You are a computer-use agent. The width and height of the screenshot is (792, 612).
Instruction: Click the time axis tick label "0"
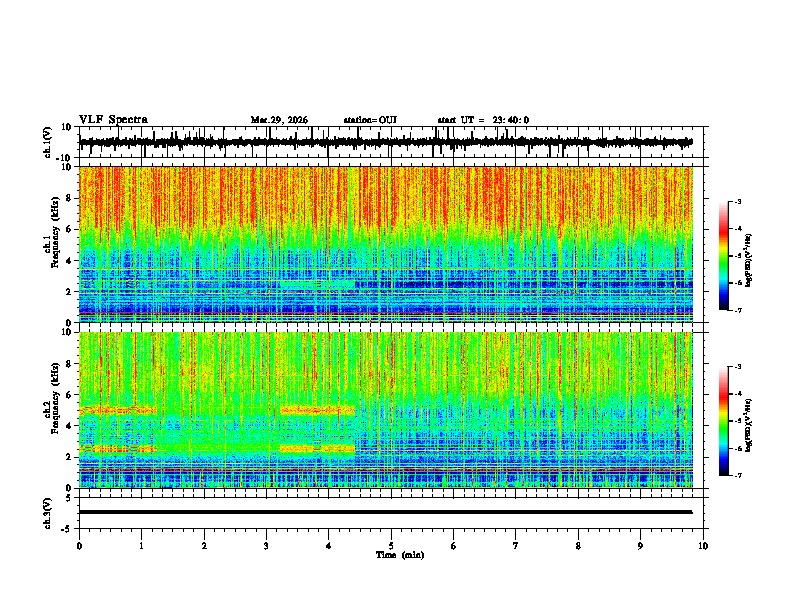79,546
